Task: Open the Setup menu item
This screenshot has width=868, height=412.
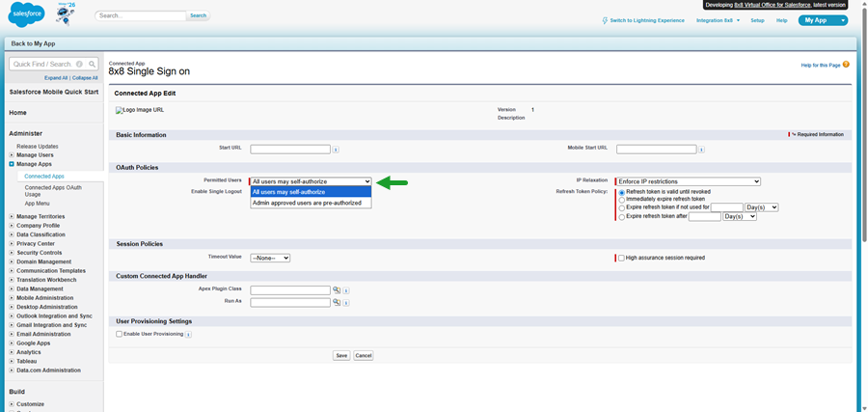Action: (757, 20)
